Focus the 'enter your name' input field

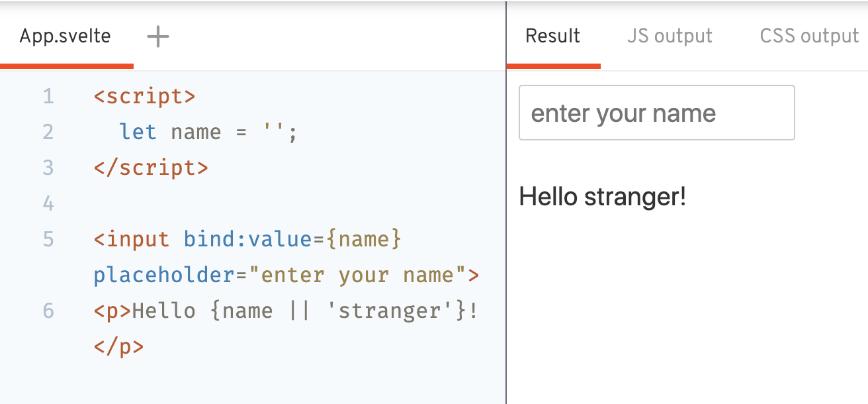pos(657,113)
